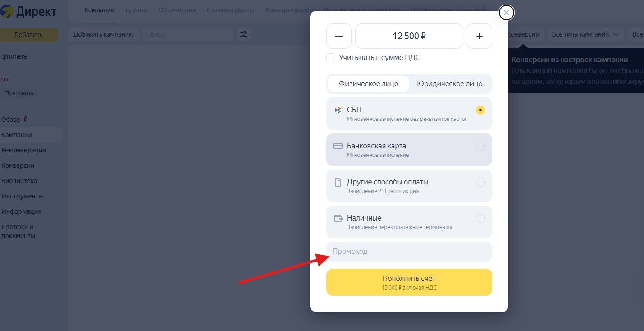
Task: Select the Банковская карта radio button
Action: click(x=480, y=146)
